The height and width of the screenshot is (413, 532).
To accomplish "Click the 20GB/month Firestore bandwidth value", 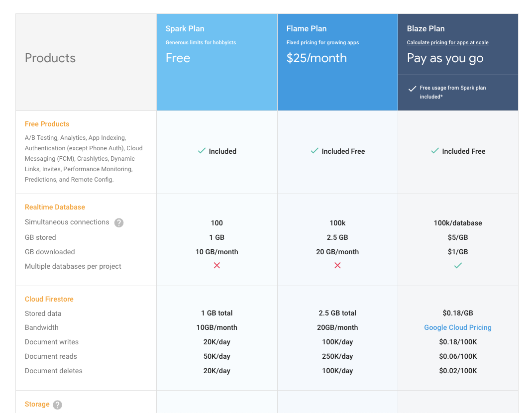I will click(337, 327).
